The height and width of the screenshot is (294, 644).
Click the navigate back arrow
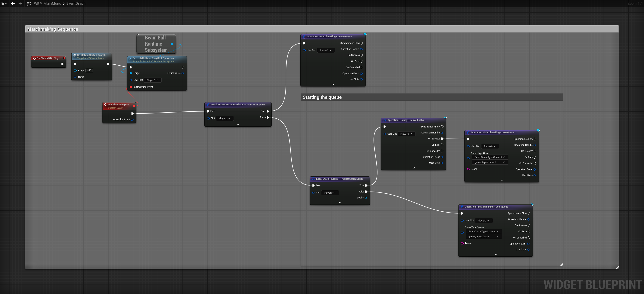(13, 3)
